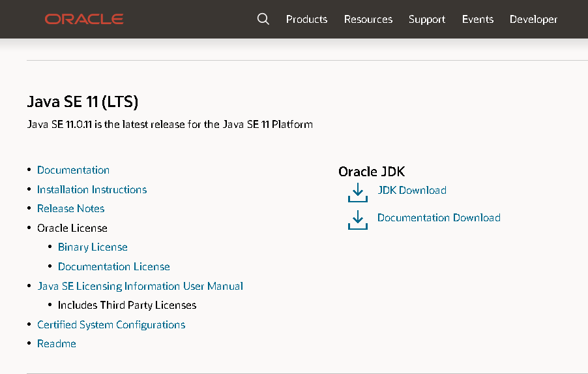The image size is (588, 374).
Task: Click the 'Oracle JDK' heading
Action: (x=372, y=172)
